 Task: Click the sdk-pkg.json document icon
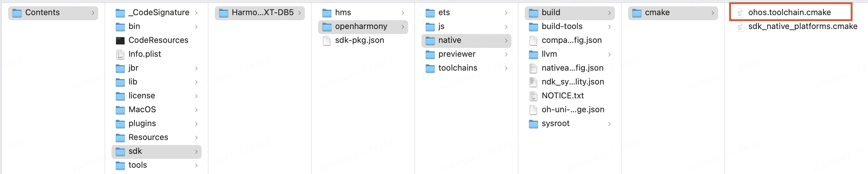coord(327,40)
